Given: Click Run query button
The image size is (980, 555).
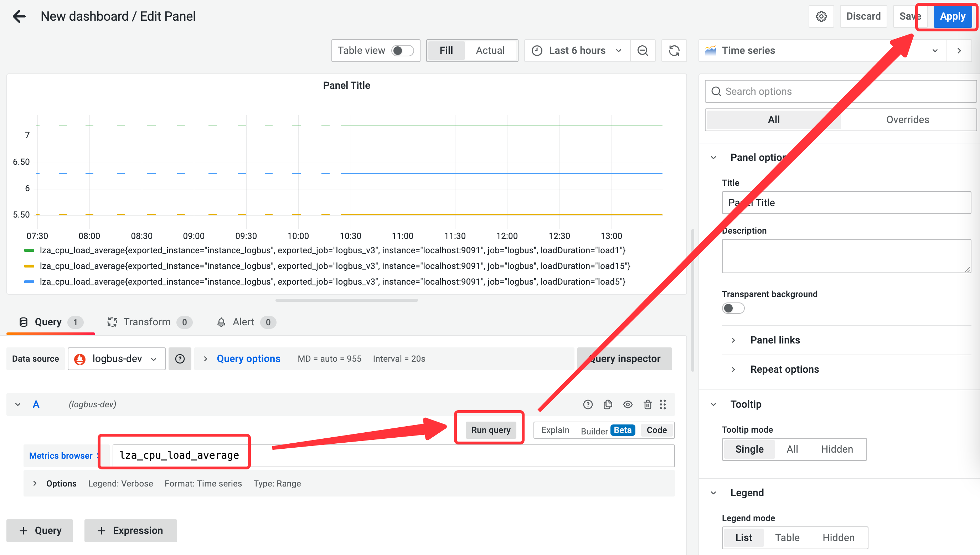Looking at the screenshot, I should (x=490, y=430).
